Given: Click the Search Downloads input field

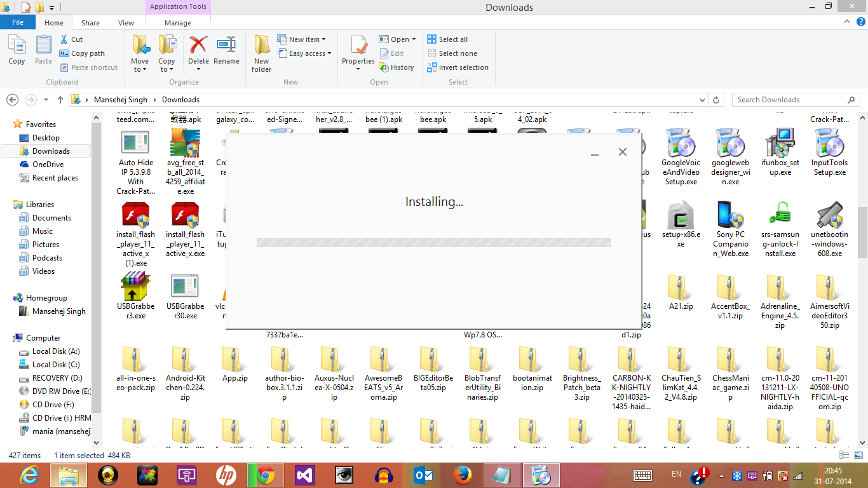Looking at the screenshot, I should coord(790,100).
